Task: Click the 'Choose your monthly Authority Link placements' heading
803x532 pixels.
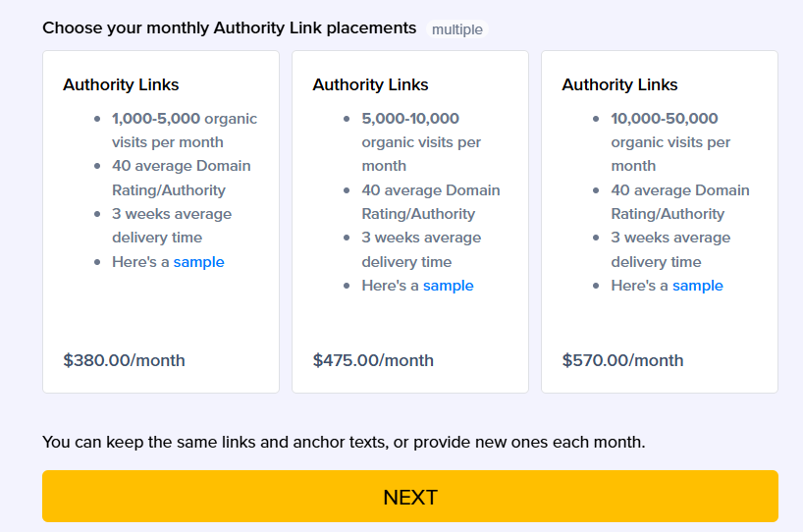Action: [x=229, y=28]
